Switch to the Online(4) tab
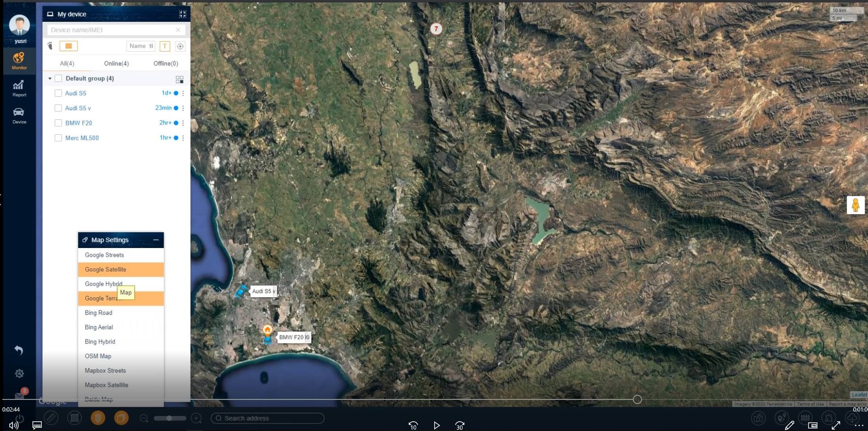The height and width of the screenshot is (431, 868). pyautogui.click(x=116, y=64)
